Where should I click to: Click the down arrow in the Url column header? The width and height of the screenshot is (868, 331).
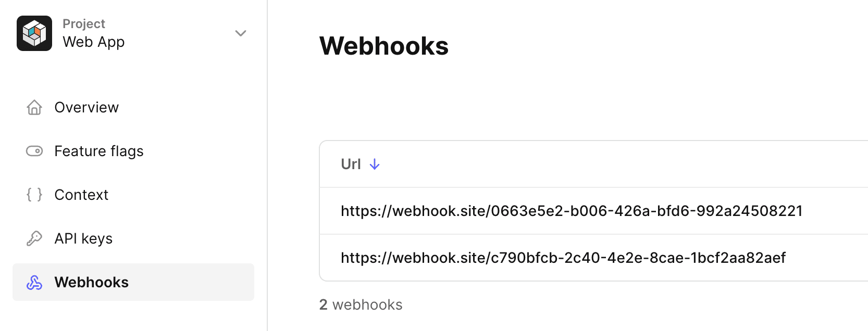[x=374, y=163]
